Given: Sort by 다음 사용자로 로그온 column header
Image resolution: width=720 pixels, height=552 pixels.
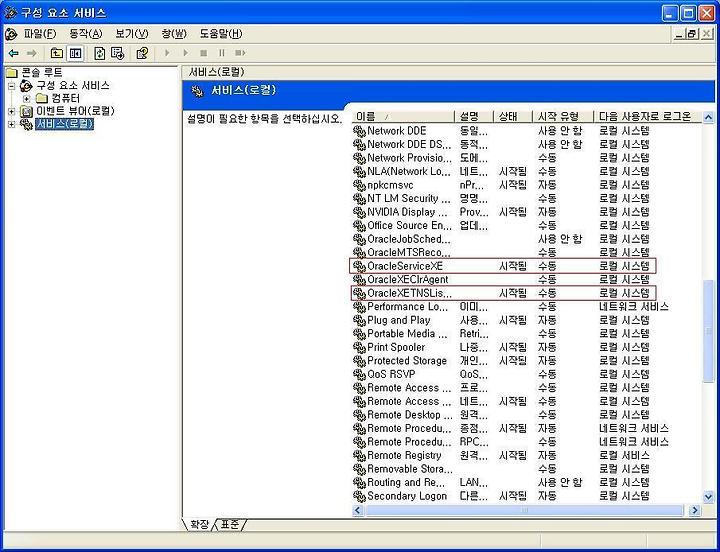Looking at the screenshot, I should pos(648,117).
